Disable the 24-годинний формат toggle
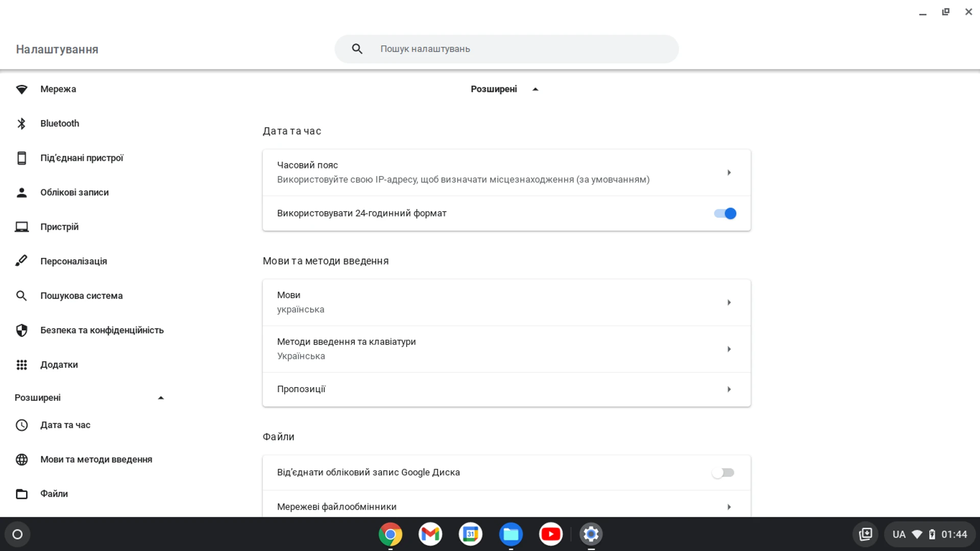Screen dimensions: 980x551 tap(724, 213)
